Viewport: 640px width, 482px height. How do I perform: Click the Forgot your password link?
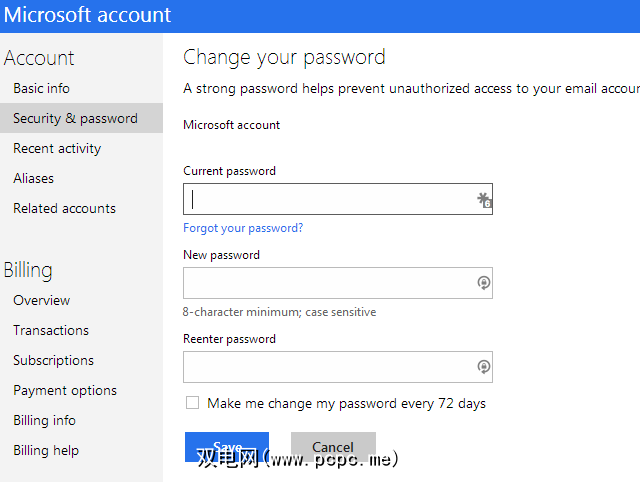point(243,228)
